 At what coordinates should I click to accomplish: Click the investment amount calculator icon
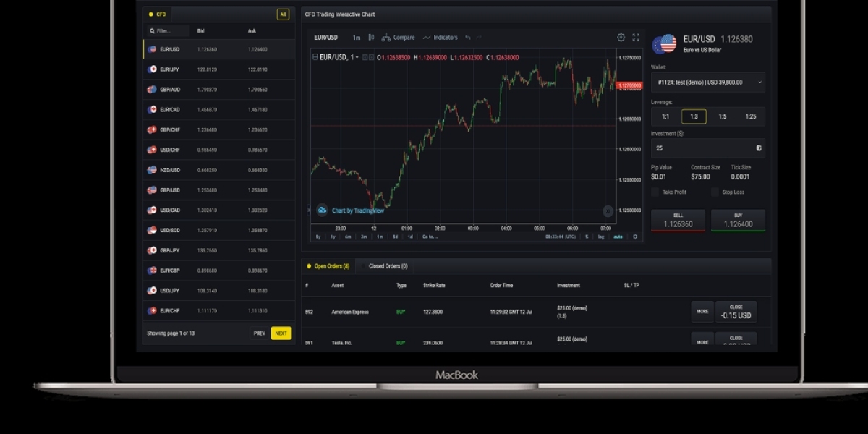758,148
